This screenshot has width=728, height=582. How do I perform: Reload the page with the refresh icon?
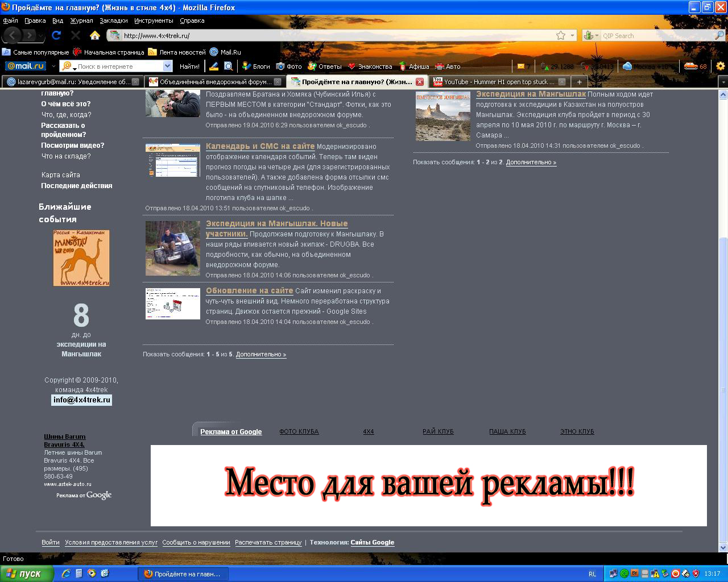pos(56,35)
